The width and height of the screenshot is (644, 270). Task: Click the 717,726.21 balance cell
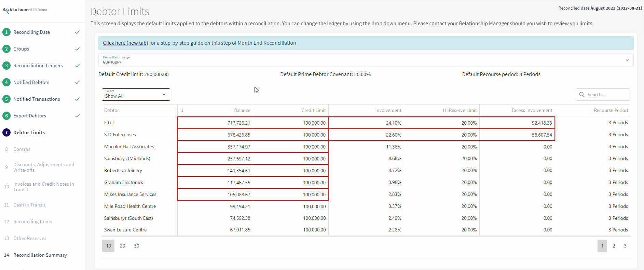click(x=215, y=123)
